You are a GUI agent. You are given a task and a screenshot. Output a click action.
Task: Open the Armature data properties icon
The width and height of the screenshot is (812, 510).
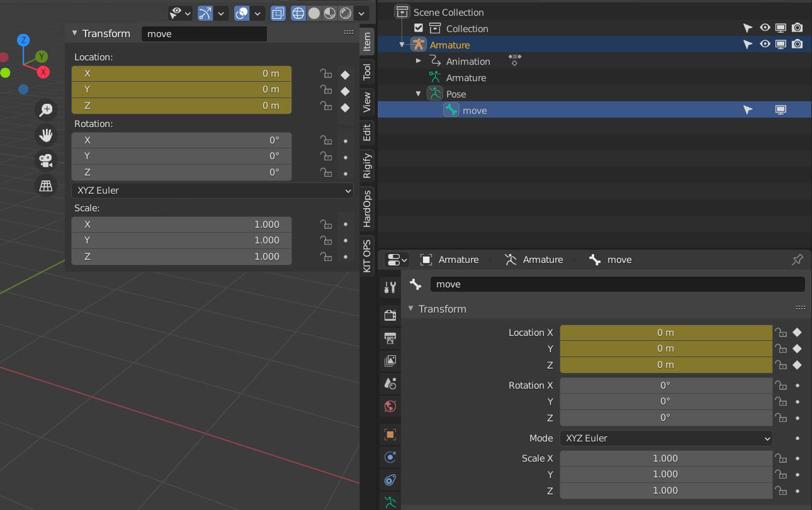[390, 502]
